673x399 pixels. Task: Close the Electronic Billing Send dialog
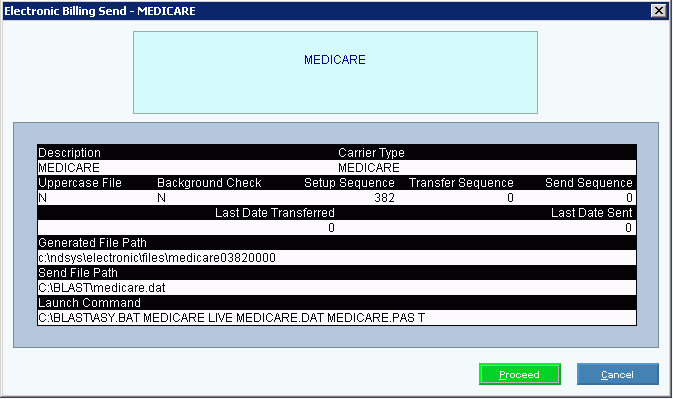point(658,10)
